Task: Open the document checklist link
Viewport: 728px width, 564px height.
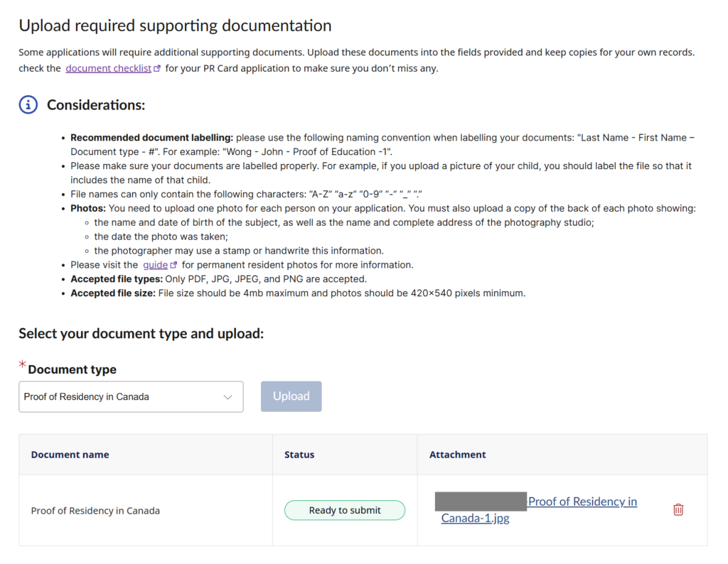Action: pos(108,68)
